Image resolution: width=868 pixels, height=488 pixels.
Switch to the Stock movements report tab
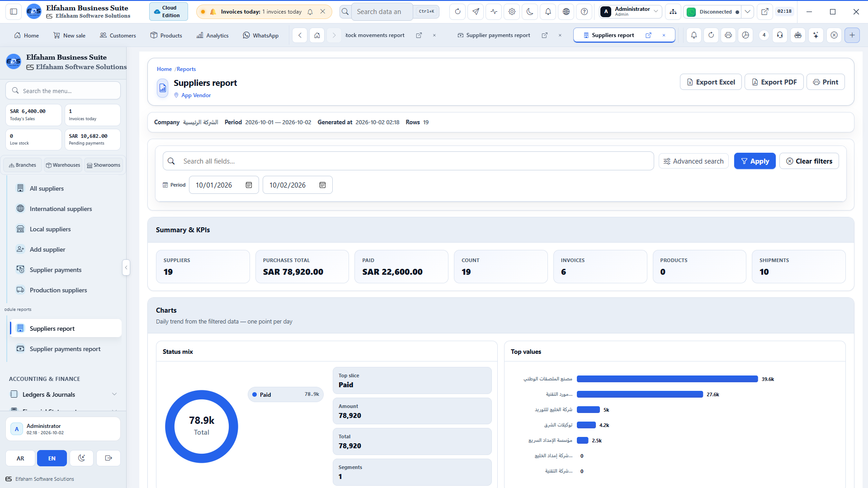pyautogui.click(x=375, y=35)
